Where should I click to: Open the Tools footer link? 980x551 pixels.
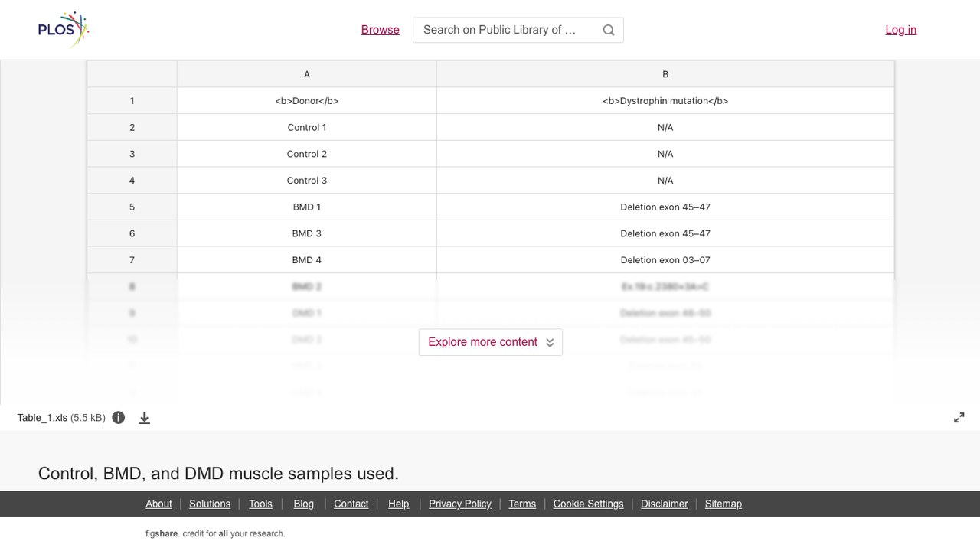click(x=260, y=504)
